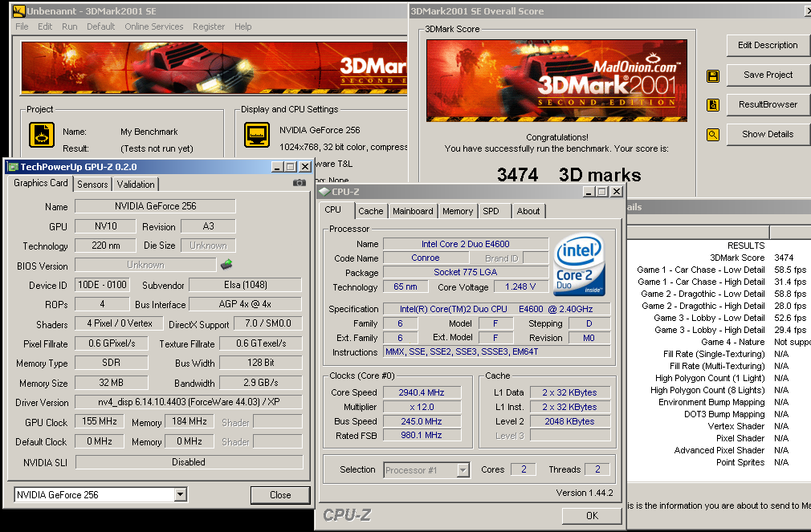Viewport: 811px width, 532px height.
Task: Click the GPU-Z screenshot camera icon
Action: pos(299,183)
